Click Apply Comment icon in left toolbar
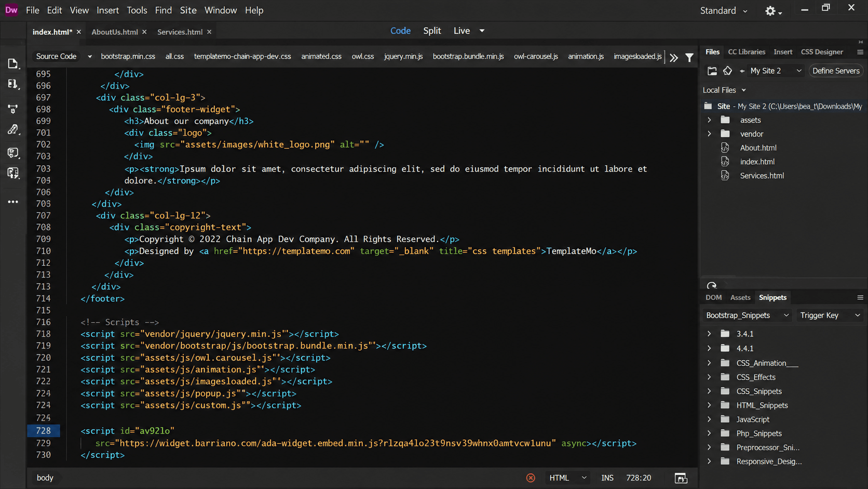 (13, 152)
